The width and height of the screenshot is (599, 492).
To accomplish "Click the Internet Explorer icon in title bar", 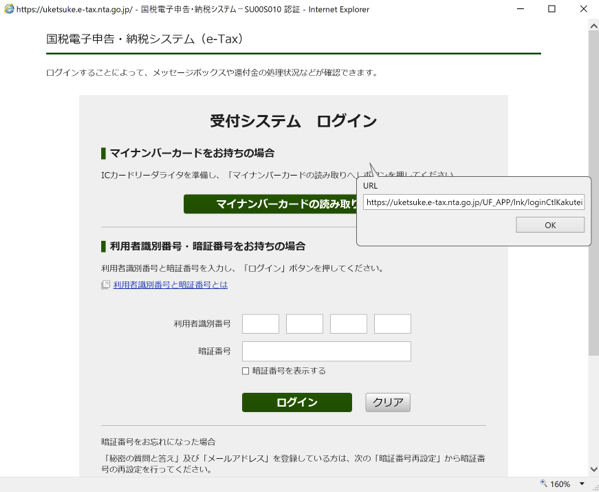I will (x=9, y=9).
